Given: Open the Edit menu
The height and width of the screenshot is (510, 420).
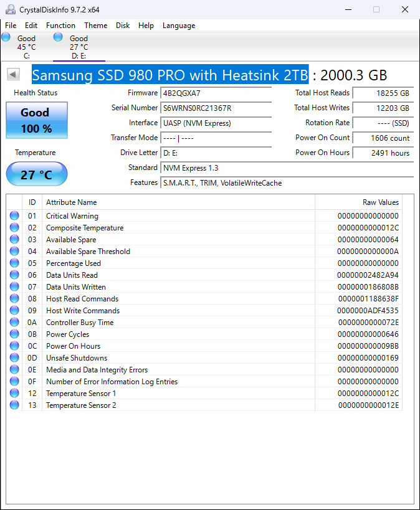Looking at the screenshot, I should 31,26.
